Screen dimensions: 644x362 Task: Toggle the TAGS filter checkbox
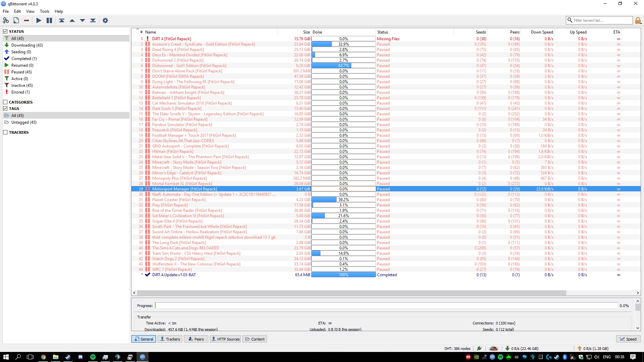click(x=5, y=109)
